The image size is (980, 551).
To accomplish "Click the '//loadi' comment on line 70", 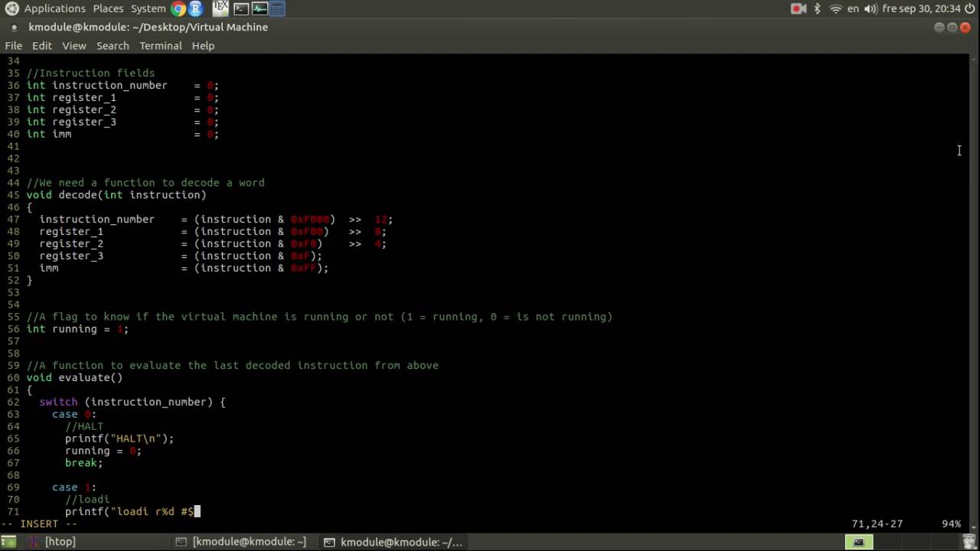I will tap(87, 499).
